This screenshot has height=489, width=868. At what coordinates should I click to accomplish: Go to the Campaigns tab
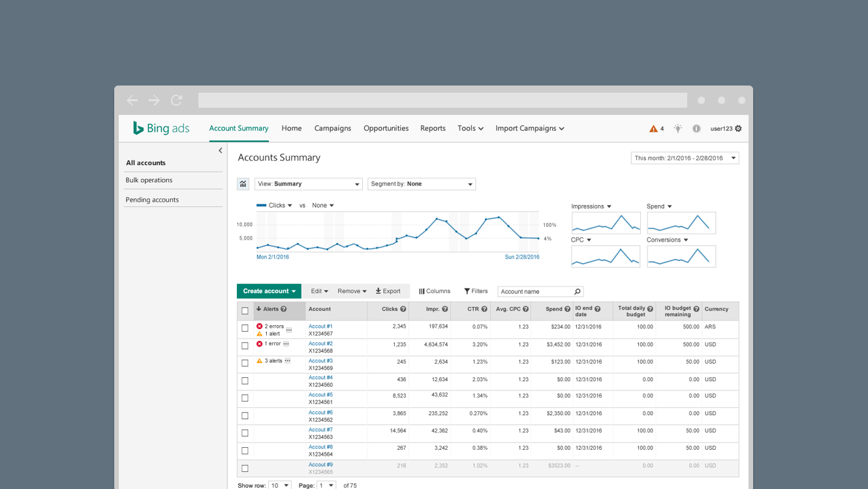332,129
